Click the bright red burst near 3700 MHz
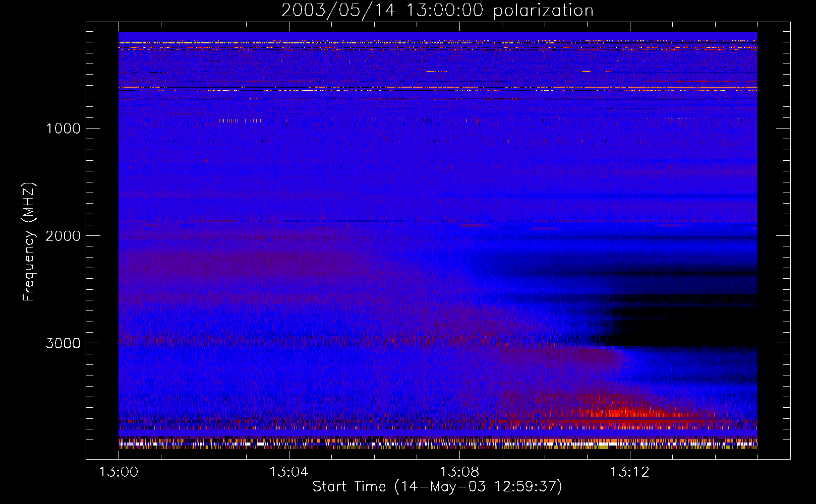This screenshot has width=816, height=504. coord(625,413)
